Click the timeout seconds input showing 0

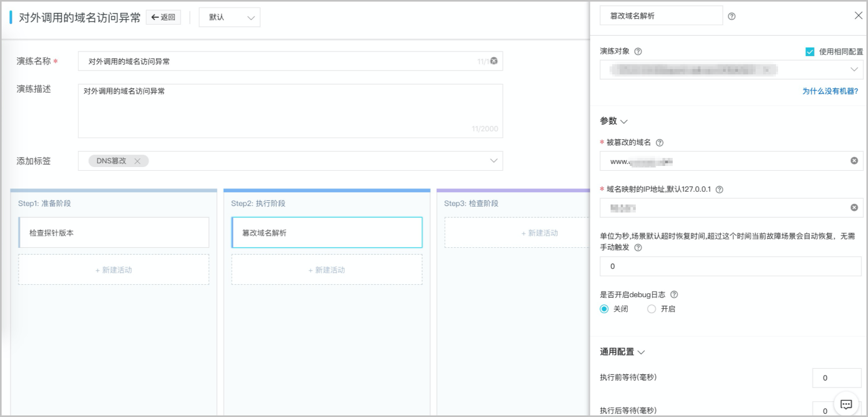tap(730, 266)
